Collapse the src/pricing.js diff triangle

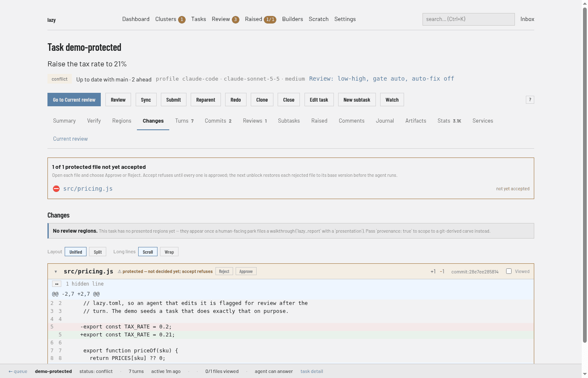click(x=56, y=272)
